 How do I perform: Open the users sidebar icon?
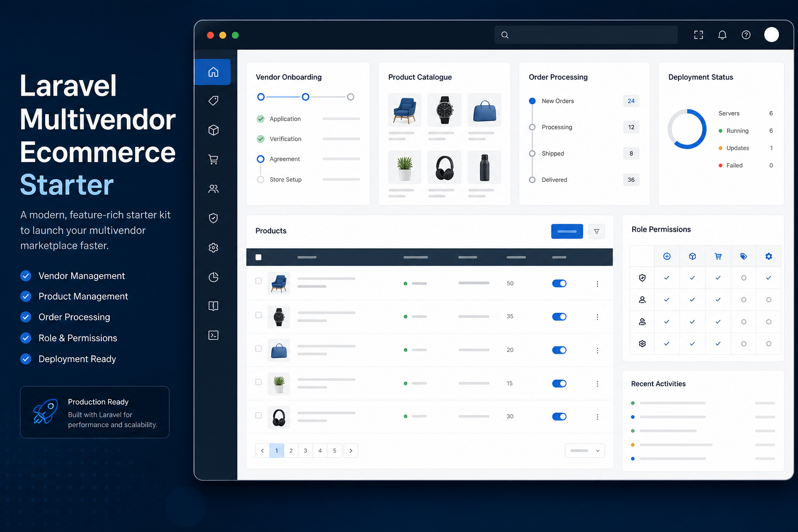(213, 189)
